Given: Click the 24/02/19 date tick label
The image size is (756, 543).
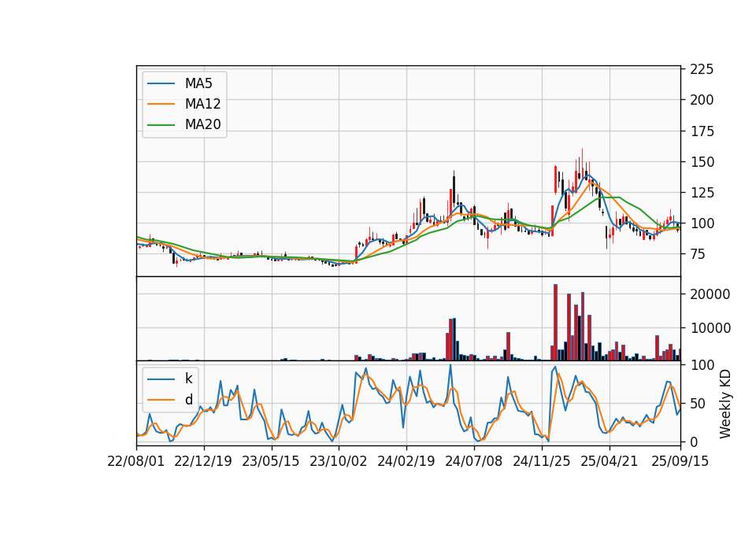Looking at the screenshot, I should pyautogui.click(x=406, y=461).
